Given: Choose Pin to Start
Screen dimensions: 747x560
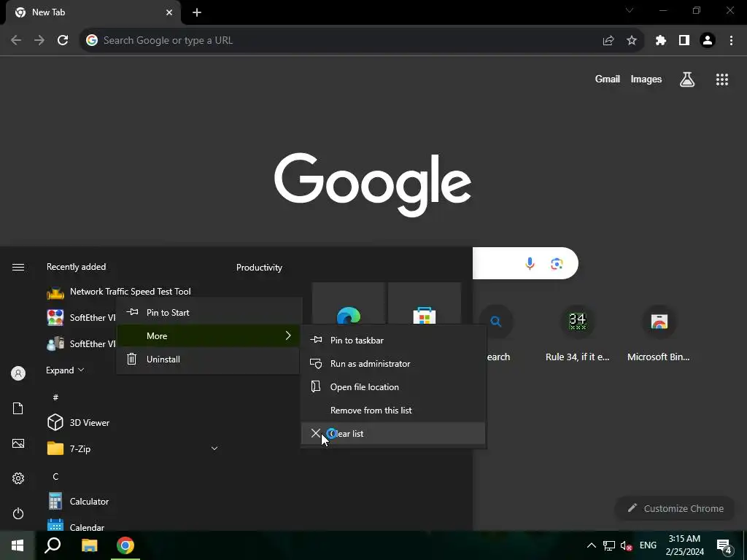Looking at the screenshot, I should point(209,313).
